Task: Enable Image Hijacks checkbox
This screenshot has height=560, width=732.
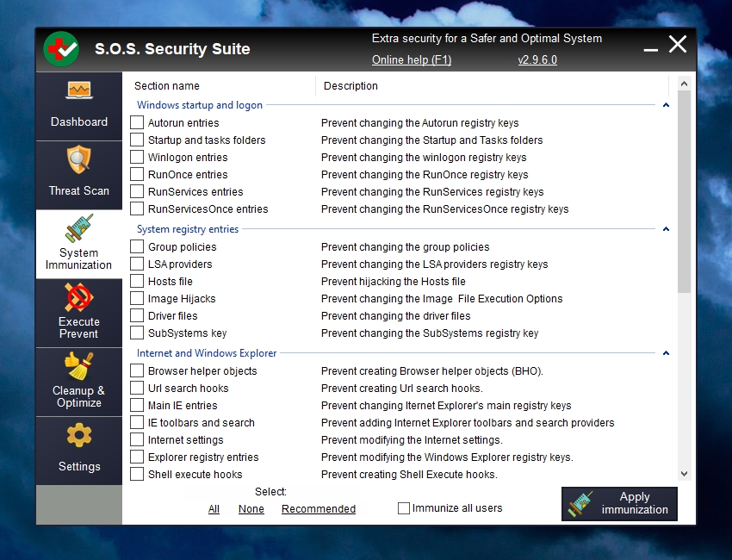Action: point(137,298)
